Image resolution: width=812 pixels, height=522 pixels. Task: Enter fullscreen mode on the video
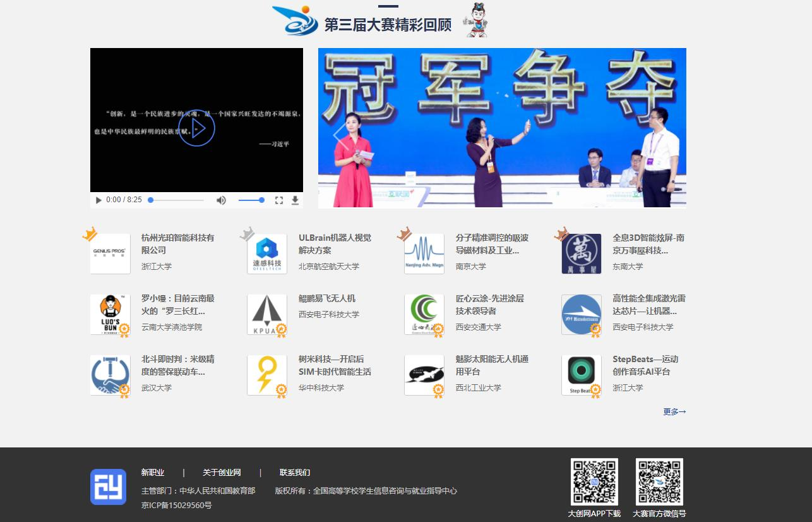point(279,200)
